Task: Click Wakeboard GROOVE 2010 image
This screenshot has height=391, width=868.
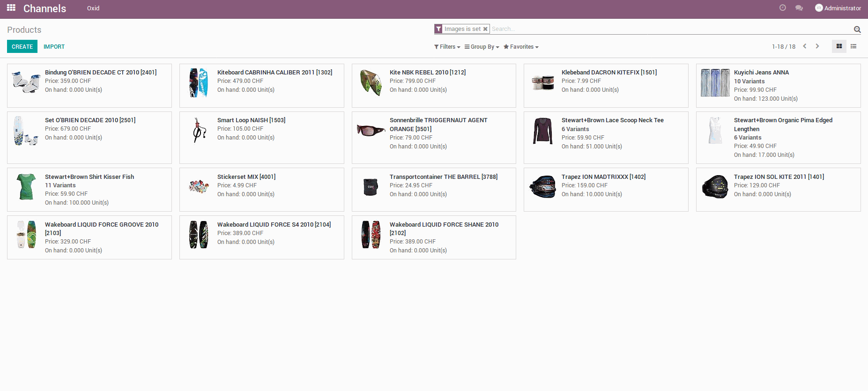Action: pyautogui.click(x=26, y=235)
